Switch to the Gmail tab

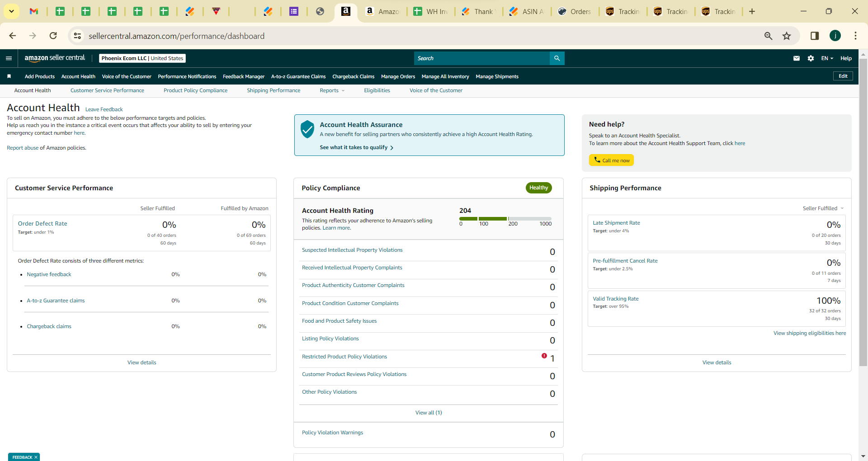click(34, 11)
